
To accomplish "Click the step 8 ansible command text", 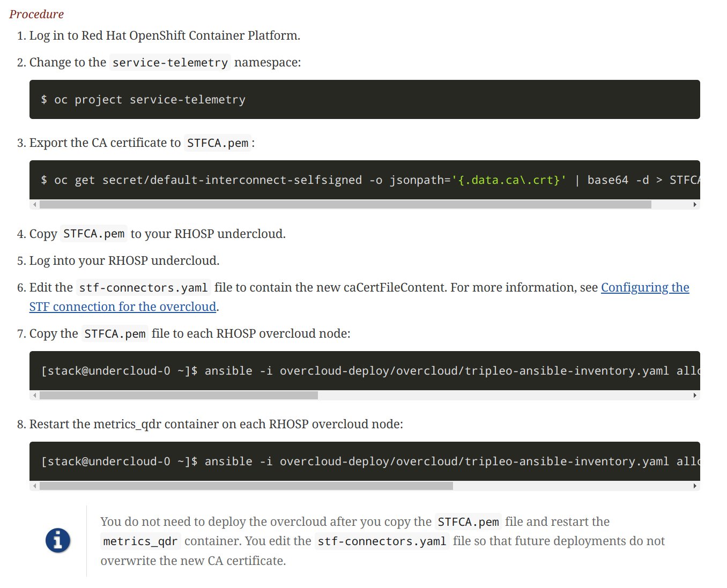I will coord(370,462).
